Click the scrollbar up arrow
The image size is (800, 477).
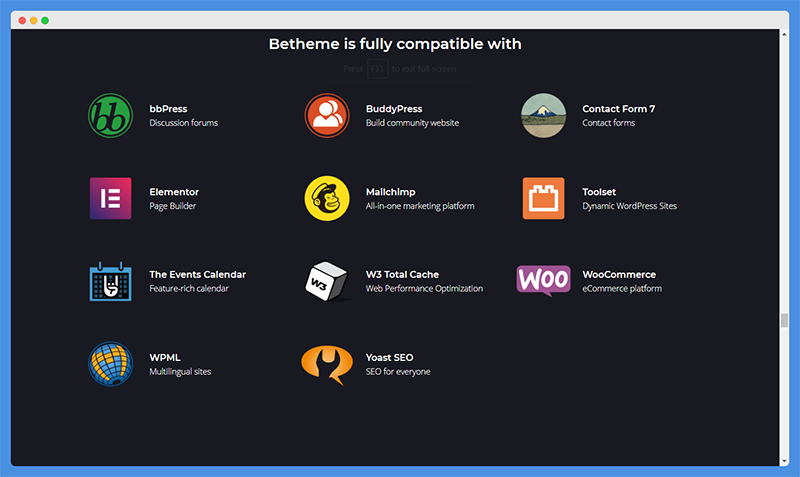pos(784,34)
